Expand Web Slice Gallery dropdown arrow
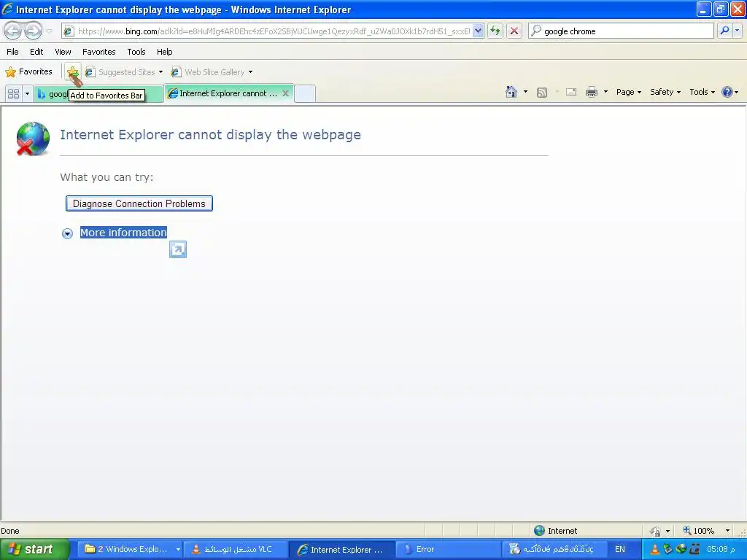 251,72
